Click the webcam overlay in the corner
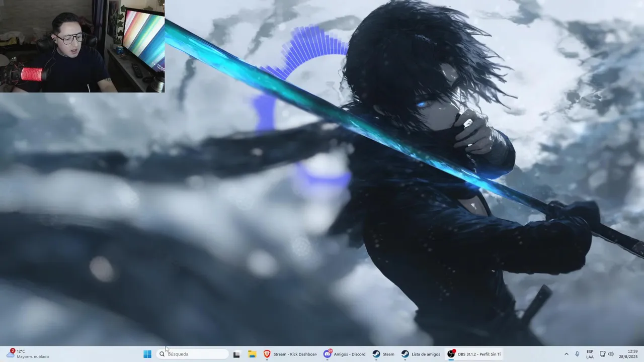Image resolution: width=644 pixels, height=362 pixels. coord(82,46)
